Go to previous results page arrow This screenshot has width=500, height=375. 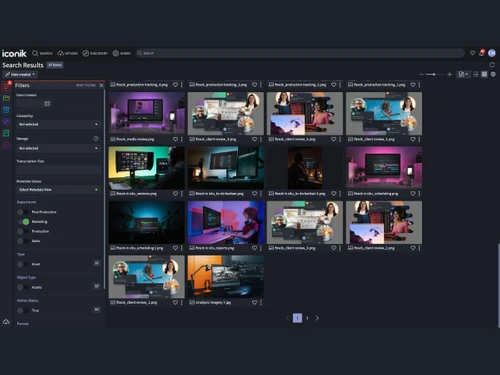point(287,318)
